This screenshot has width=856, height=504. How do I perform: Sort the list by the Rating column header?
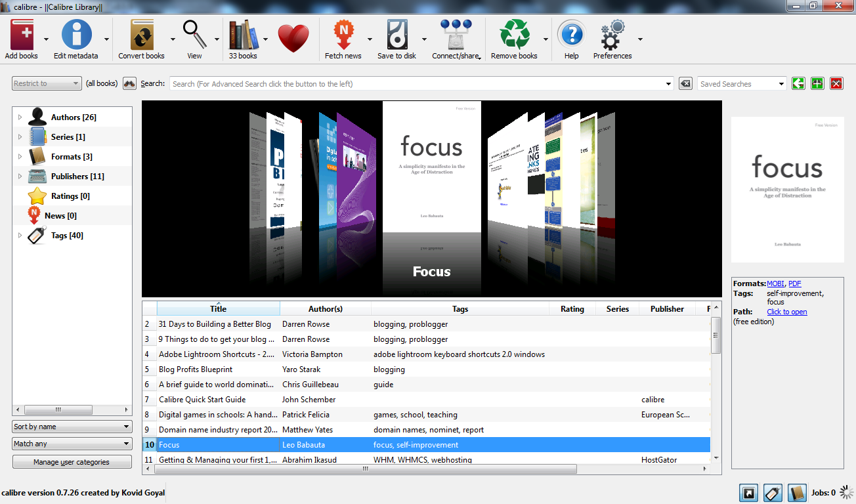click(572, 308)
